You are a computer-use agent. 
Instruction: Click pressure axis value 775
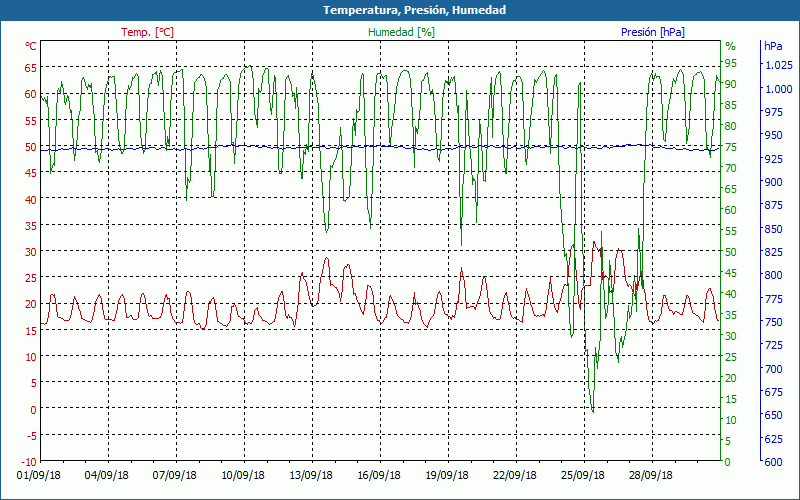point(774,298)
